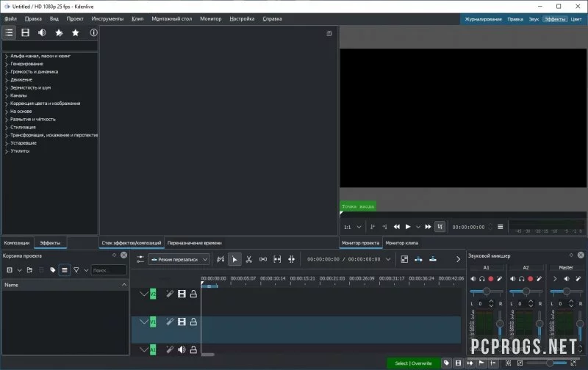Toggle edit mode crop icon on monitor
Image resolution: width=588 pixels, height=370 pixels.
coord(440,227)
